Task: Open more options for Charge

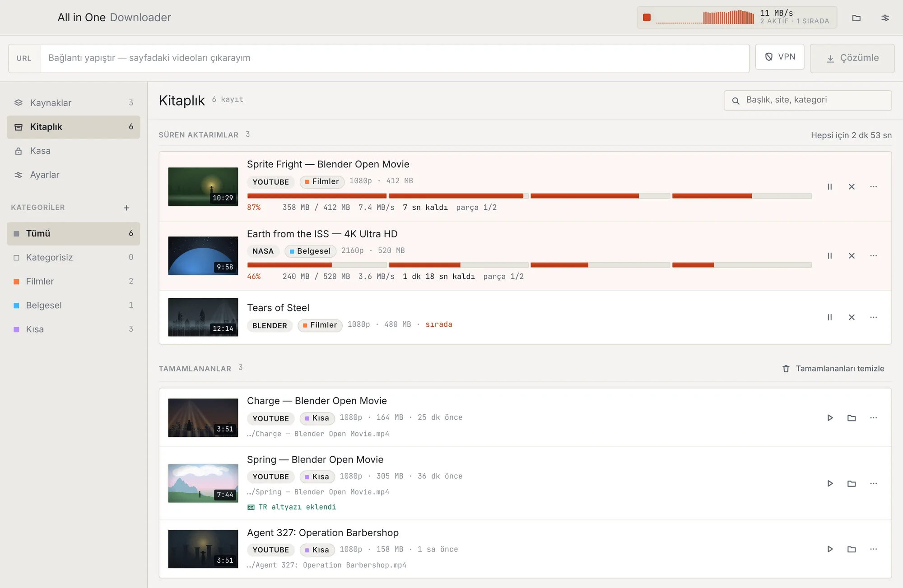Action: 874,418
